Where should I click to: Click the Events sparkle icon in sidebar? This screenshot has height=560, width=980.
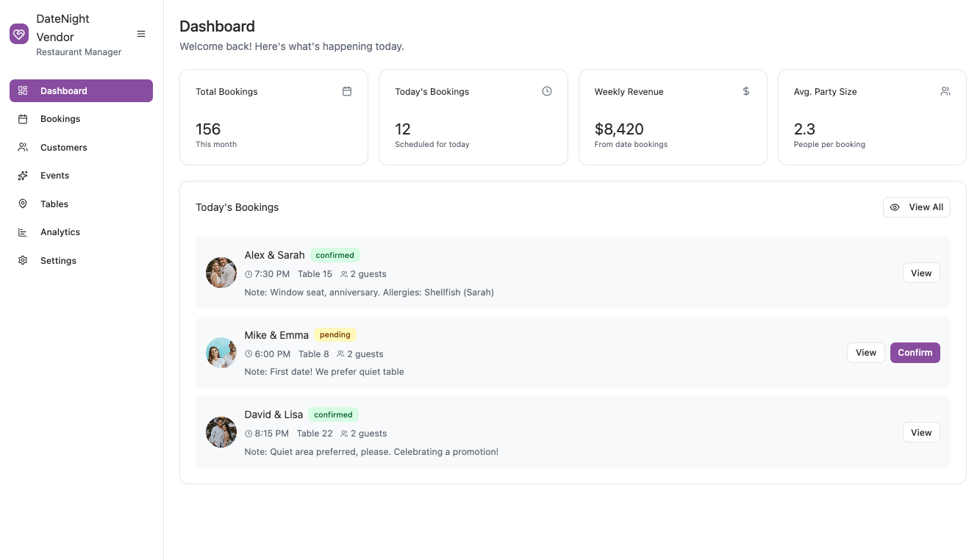coord(23,176)
